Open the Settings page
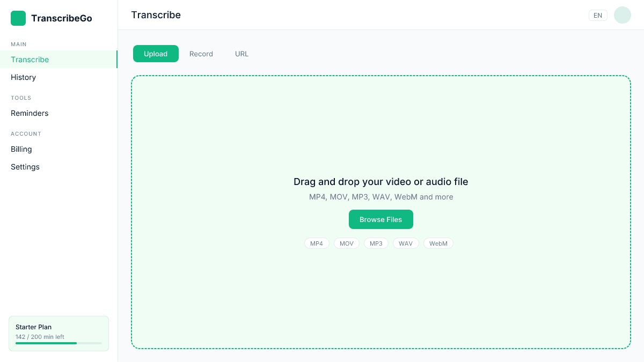The image size is (644, 362). coord(25,167)
